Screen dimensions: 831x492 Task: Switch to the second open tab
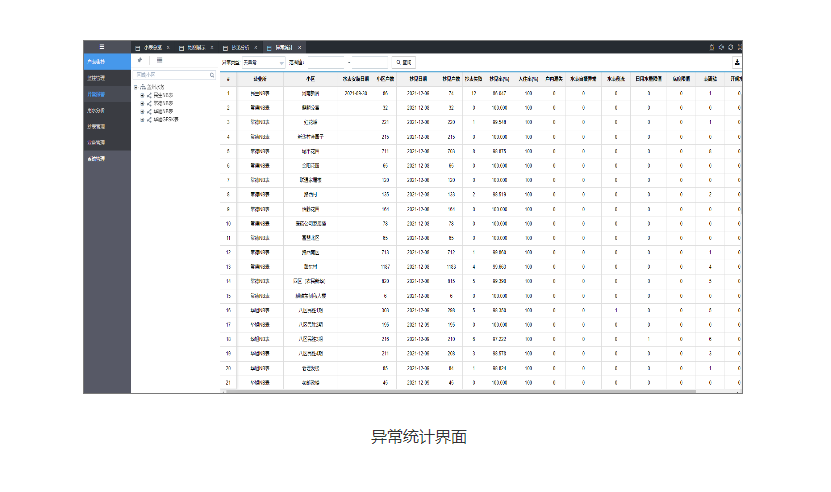point(196,48)
